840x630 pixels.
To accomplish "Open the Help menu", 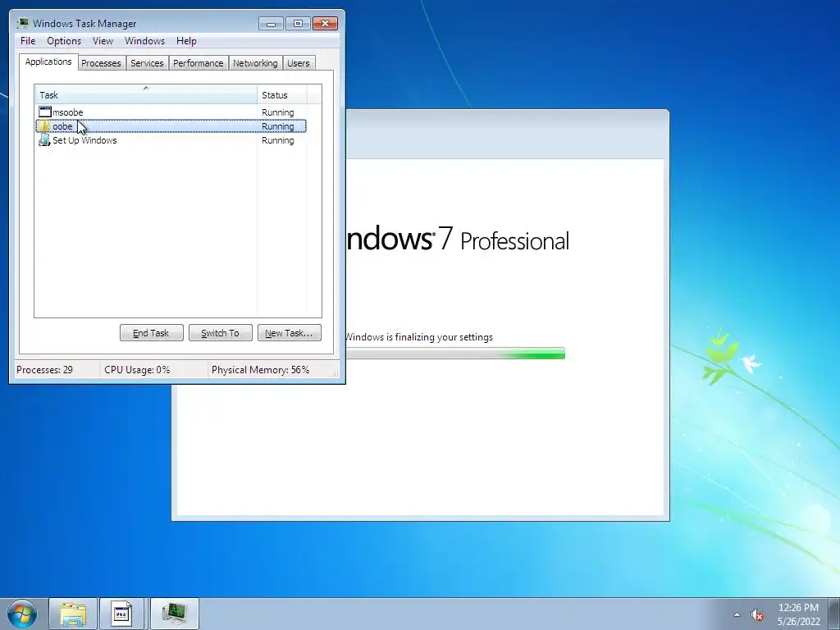I will point(186,41).
